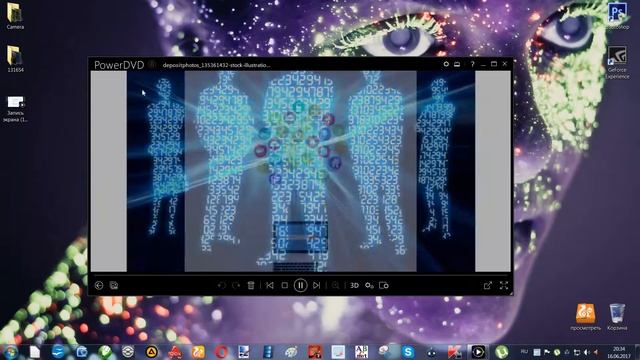This screenshot has height=360, width=640.
Task: Select the Photoshop desktop shortcut
Action: pyautogui.click(x=617, y=16)
